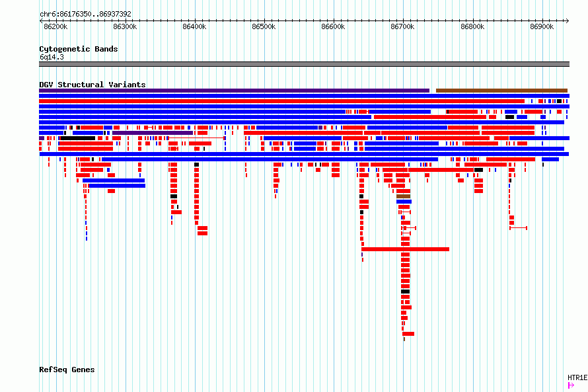Click the magenta HTR1E gene arrow glyph
The image size is (588, 392).
click(571, 385)
